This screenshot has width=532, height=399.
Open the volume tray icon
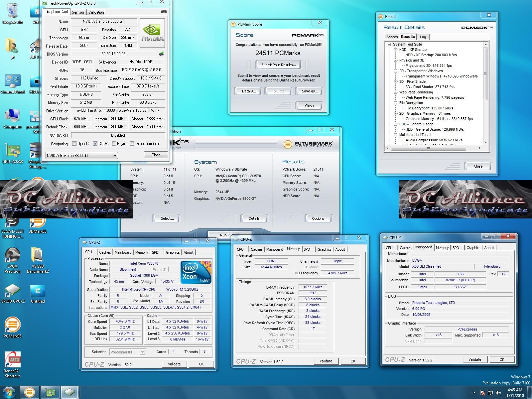[498, 393]
